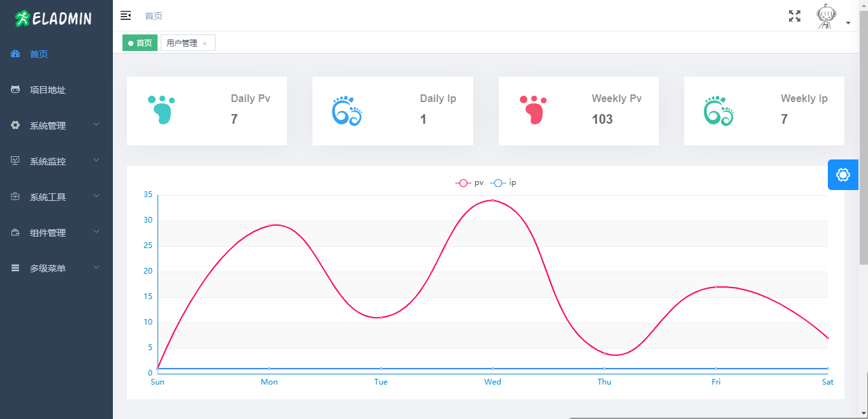The image size is (868, 419).
Task: Switch to the 用户管理 tab
Action: point(182,43)
